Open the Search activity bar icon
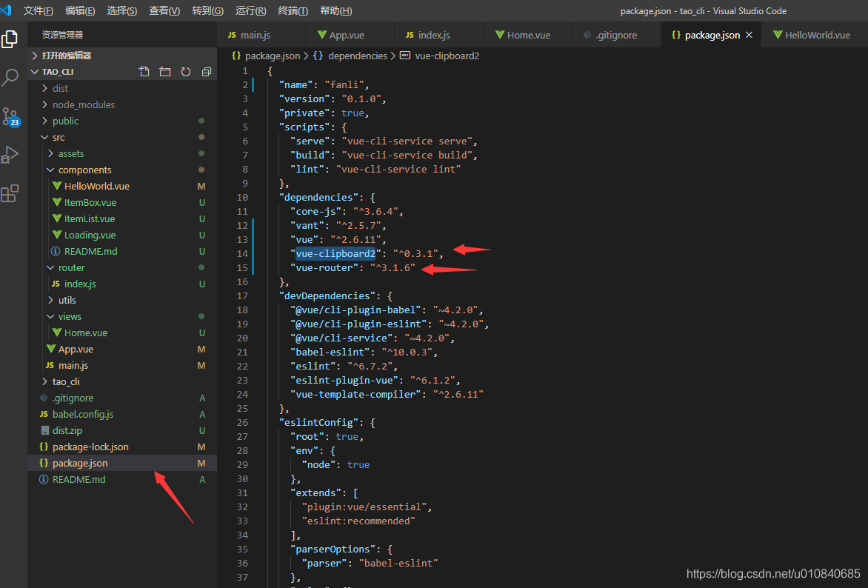The image size is (868, 588). click(x=10, y=77)
